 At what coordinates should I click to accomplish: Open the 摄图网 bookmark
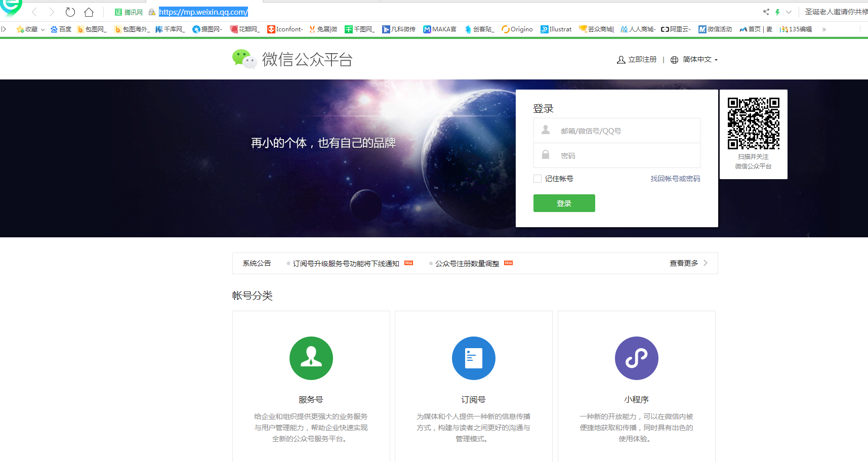208,29
